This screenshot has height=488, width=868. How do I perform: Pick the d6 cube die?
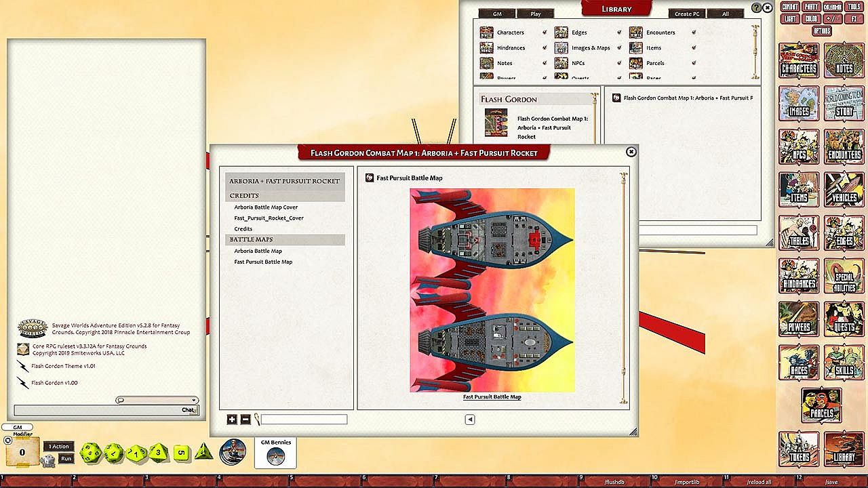click(181, 453)
